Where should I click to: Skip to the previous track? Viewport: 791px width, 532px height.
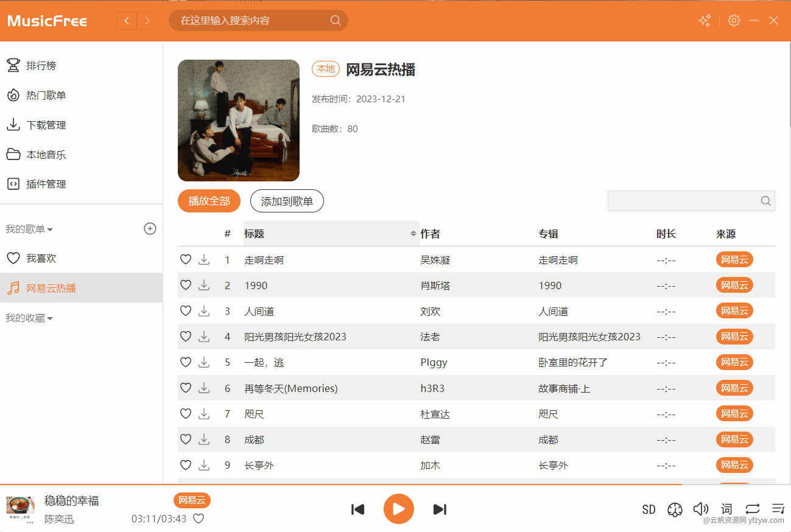(x=358, y=509)
